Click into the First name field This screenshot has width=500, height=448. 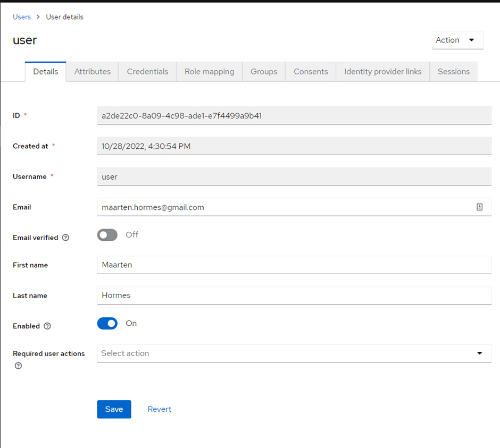pos(294,265)
